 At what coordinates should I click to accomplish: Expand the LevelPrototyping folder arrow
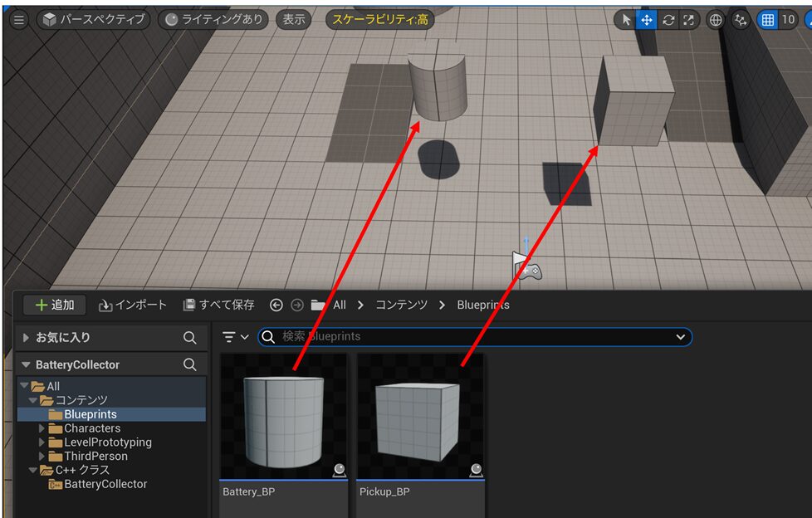pyautogui.click(x=42, y=442)
